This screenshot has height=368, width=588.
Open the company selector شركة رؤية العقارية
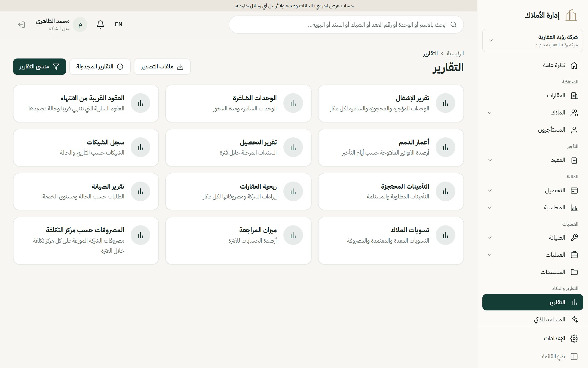532,41
